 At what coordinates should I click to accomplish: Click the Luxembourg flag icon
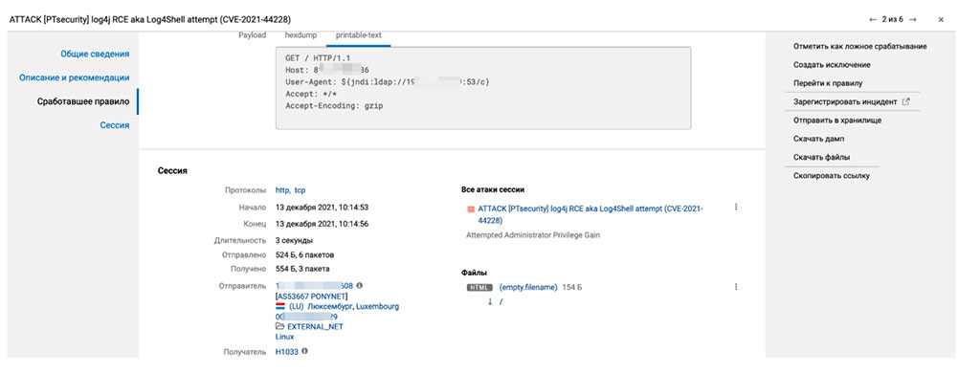pos(280,307)
